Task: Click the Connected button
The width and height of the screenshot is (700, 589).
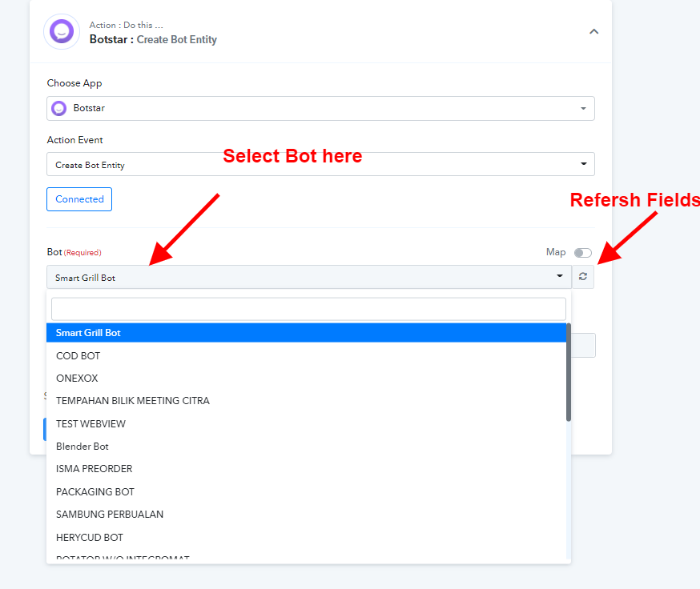Action: point(79,199)
